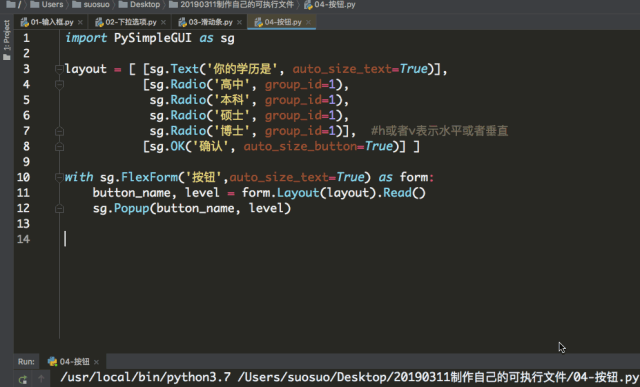The image size is (640, 387).
Task: Click the 04-按钮.py file breadcrumb
Action: pos(330,4)
